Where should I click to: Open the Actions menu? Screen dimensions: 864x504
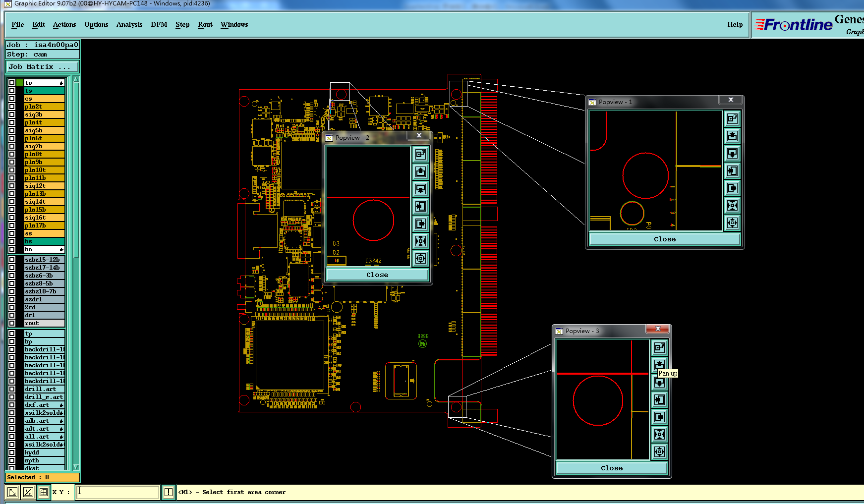click(x=64, y=24)
